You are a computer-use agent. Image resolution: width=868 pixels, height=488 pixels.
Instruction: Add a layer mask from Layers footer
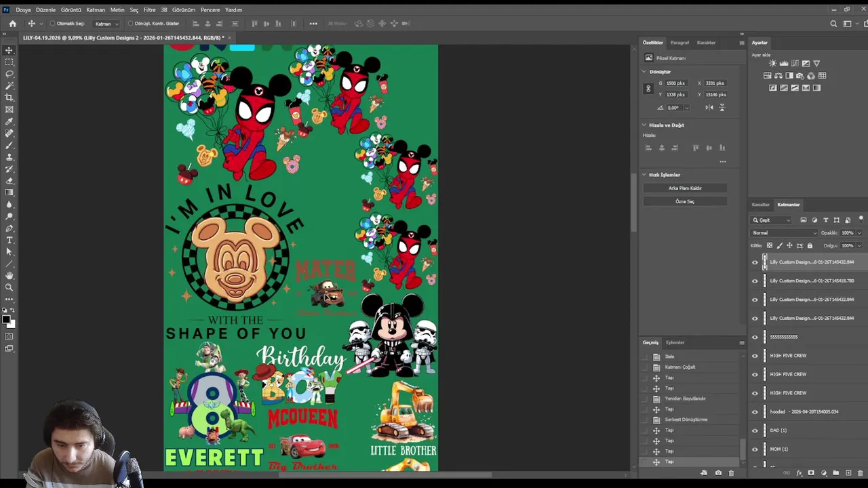pos(812,473)
